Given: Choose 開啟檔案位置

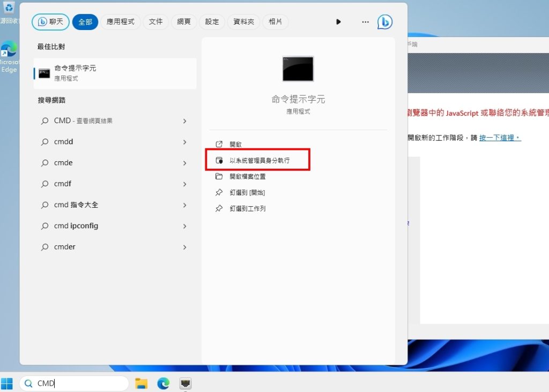Looking at the screenshot, I should pos(248,176).
